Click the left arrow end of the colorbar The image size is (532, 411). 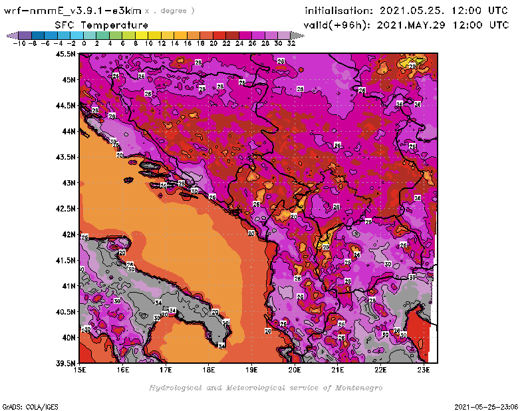point(10,35)
